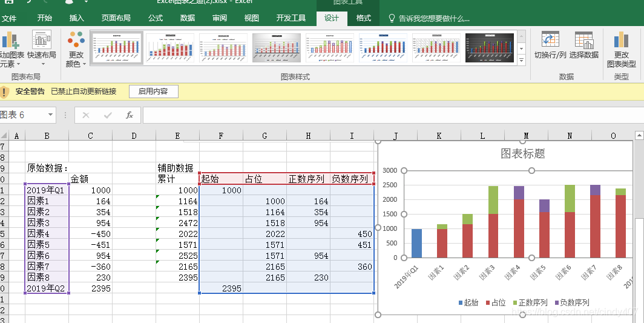Select the green segment of 因素3 bar

493,200
